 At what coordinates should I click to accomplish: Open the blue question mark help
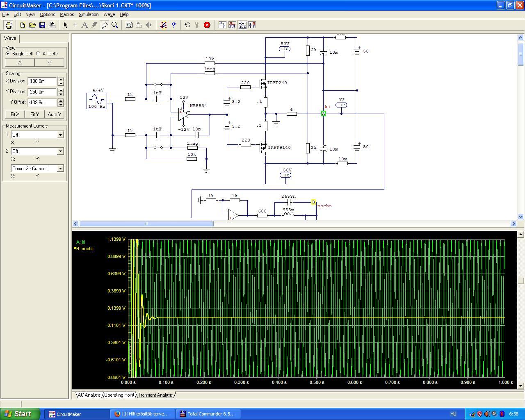(x=173, y=25)
